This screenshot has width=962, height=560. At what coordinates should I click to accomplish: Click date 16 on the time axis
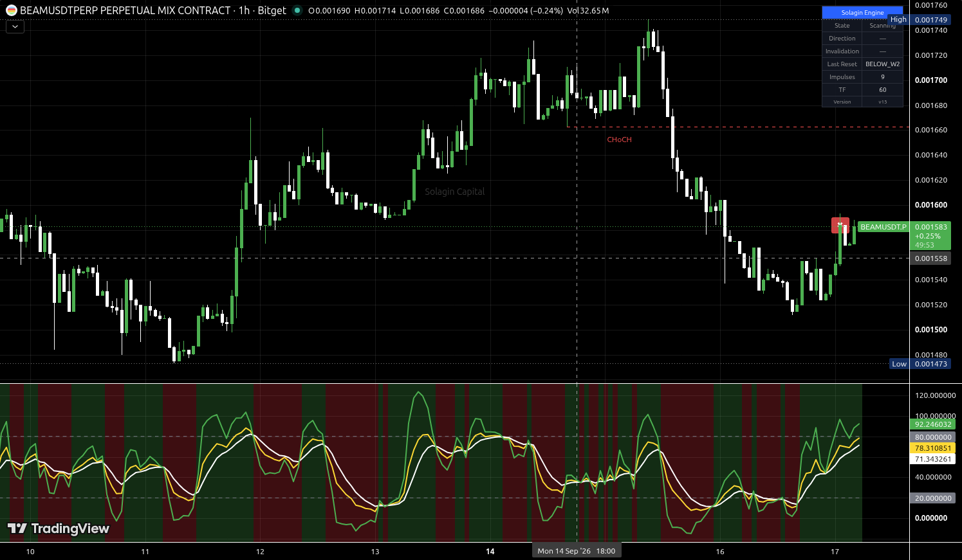coord(720,552)
